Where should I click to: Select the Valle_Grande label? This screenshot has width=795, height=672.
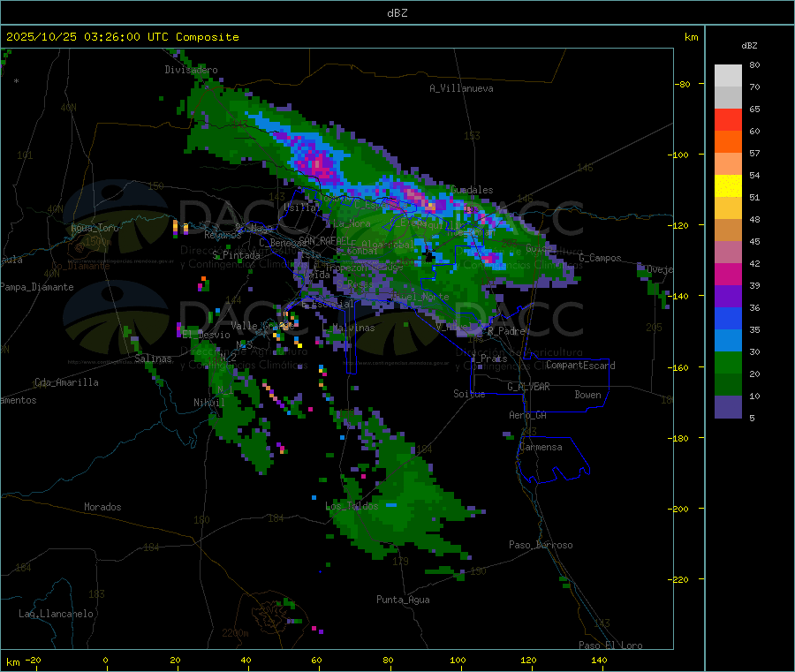coord(262,326)
